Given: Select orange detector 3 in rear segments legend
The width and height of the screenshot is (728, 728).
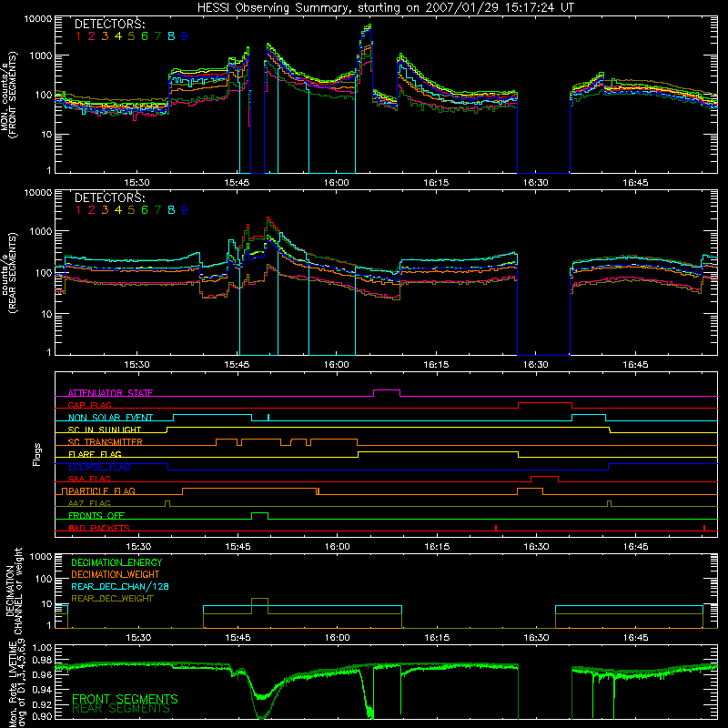Looking at the screenshot, I should pyautogui.click(x=105, y=210).
